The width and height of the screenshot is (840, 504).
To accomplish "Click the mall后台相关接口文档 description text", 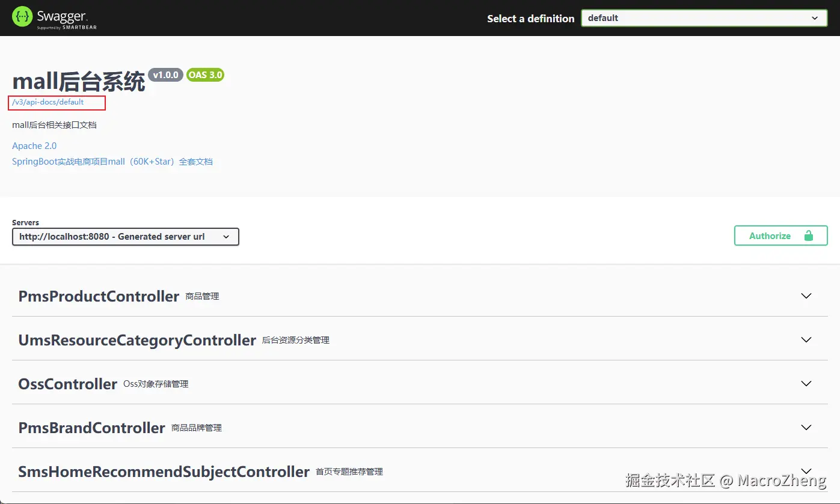I will (54, 125).
